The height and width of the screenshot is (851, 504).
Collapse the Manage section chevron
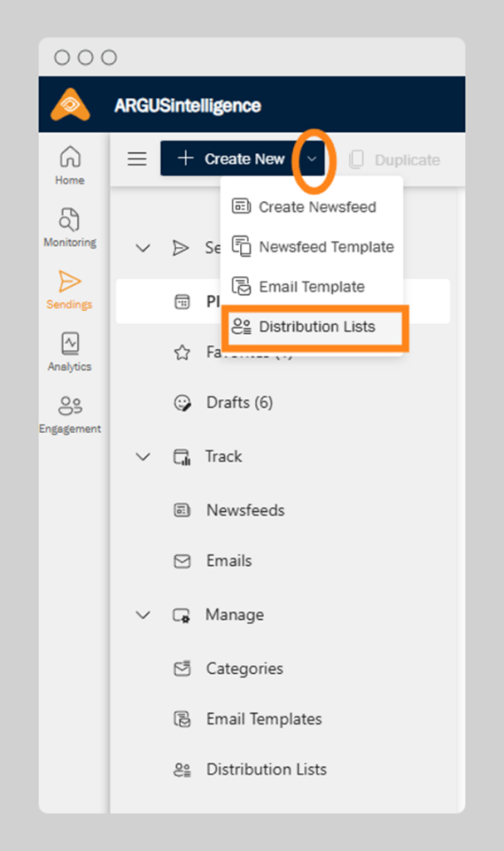point(144,615)
